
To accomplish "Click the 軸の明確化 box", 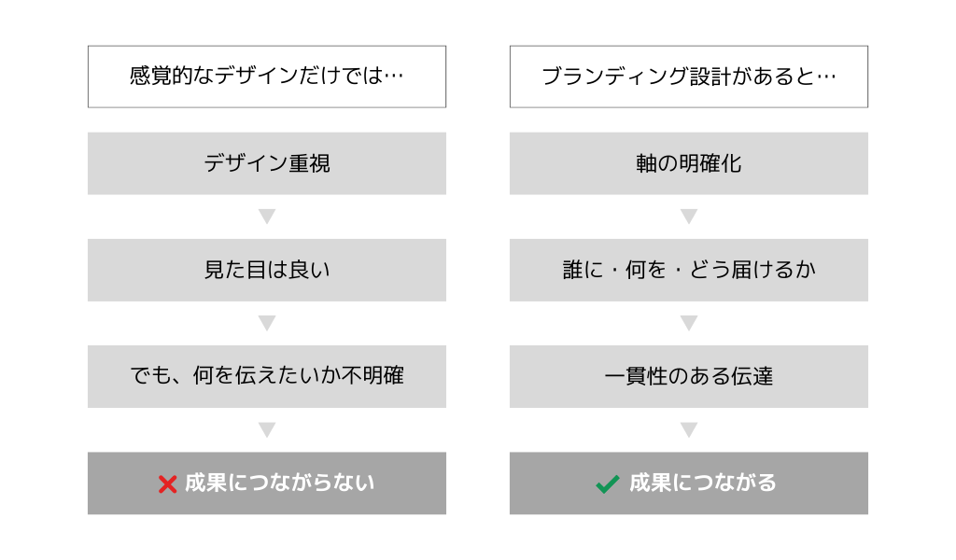I will click(689, 163).
